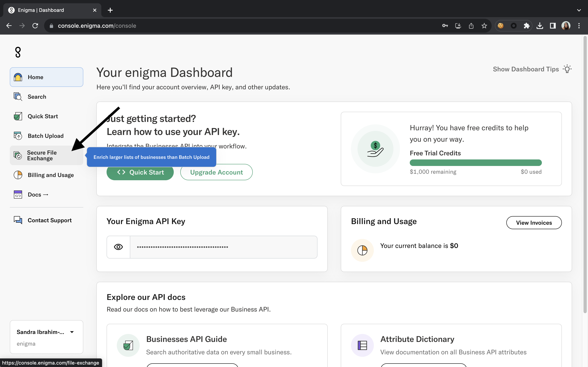Image resolution: width=588 pixels, height=367 pixels.
Task: Toggle the browser side panel button
Action: pyautogui.click(x=553, y=26)
